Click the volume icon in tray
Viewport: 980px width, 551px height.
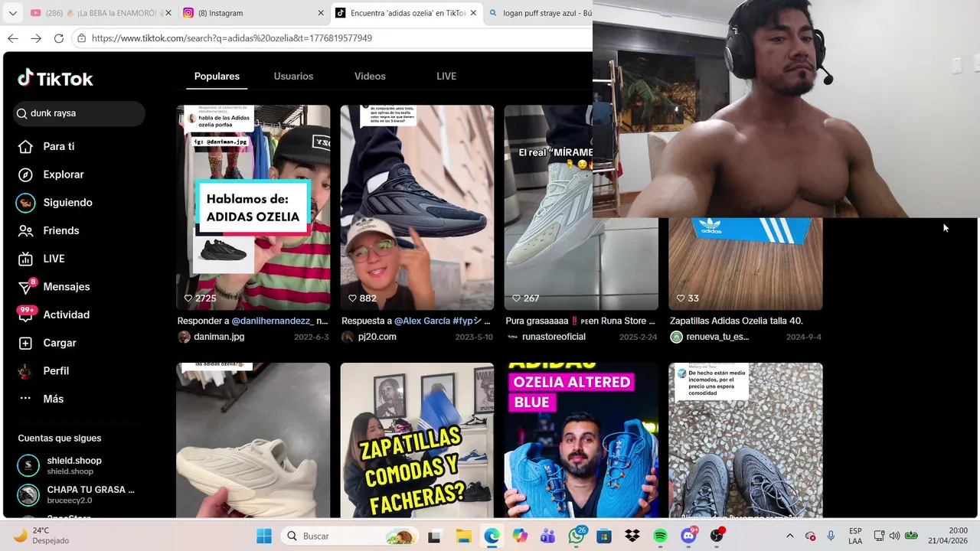(x=894, y=536)
